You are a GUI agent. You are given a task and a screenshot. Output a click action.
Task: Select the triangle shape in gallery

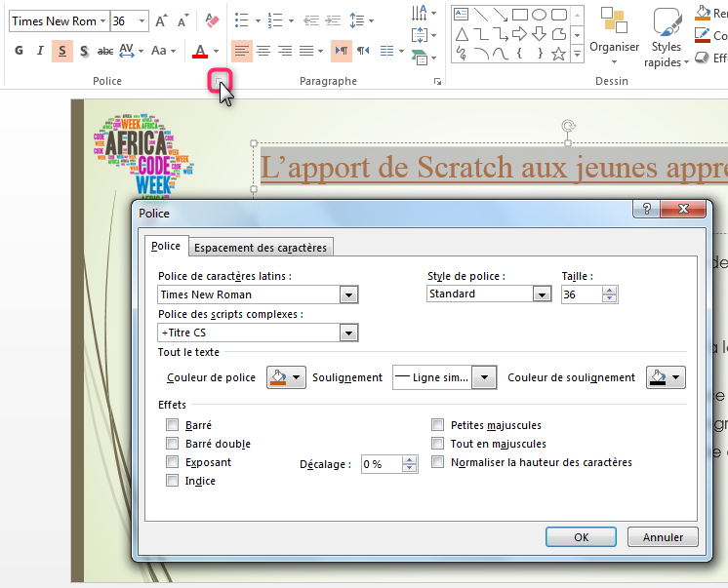coord(462,34)
